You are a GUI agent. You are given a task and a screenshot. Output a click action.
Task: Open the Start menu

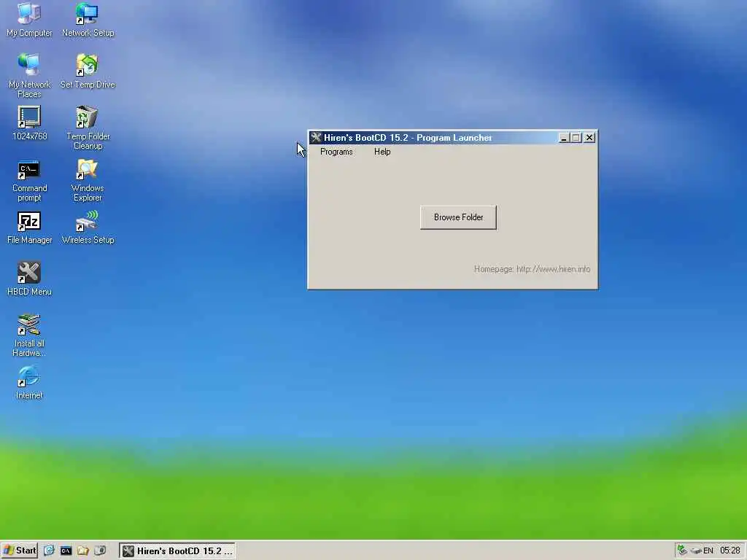click(19, 551)
